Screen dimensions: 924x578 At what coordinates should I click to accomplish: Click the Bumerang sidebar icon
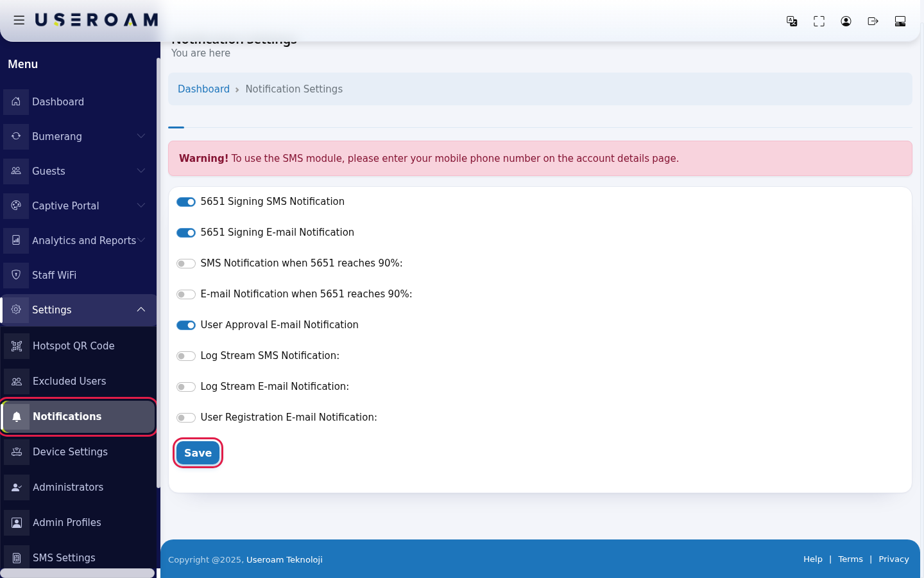click(16, 136)
